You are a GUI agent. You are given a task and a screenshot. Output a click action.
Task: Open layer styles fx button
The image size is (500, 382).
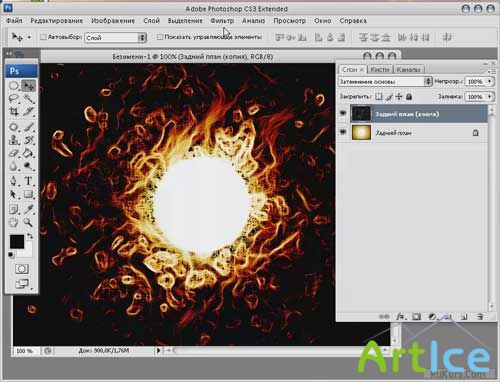401,316
